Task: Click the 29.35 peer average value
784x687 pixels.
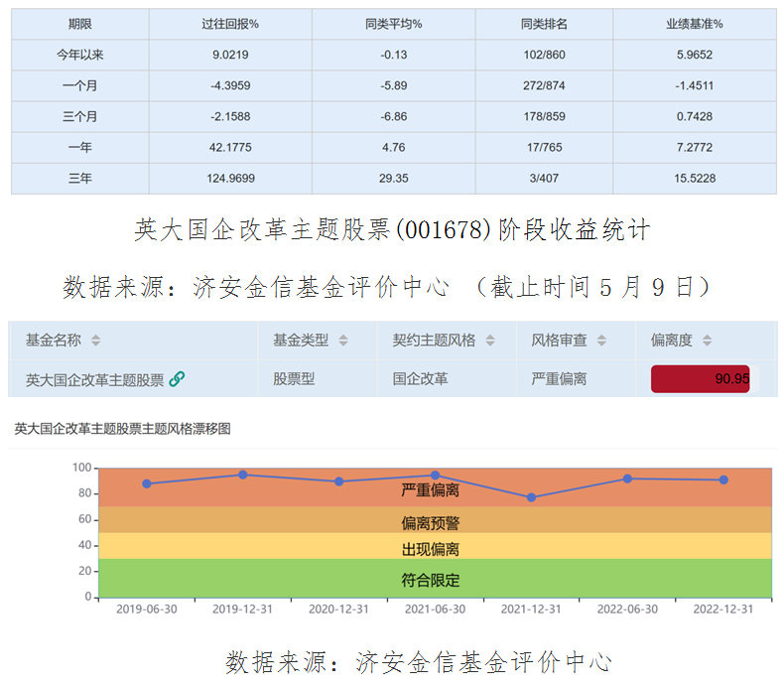Action: click(394, 178)
